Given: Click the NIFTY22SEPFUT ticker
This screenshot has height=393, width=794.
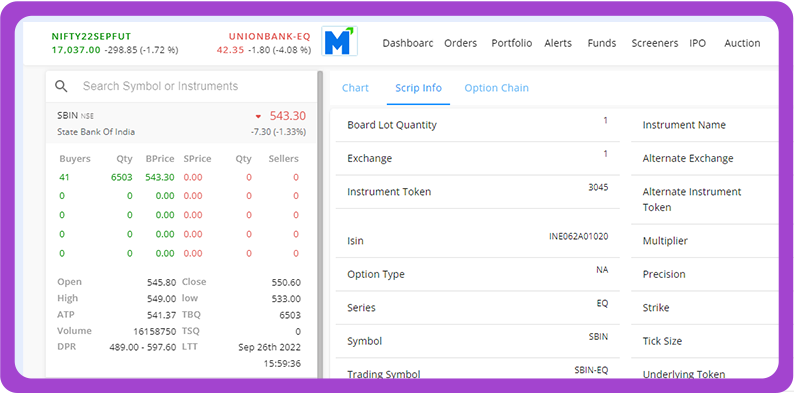Looking at the screenshot, I should click(x=91, y=36).
